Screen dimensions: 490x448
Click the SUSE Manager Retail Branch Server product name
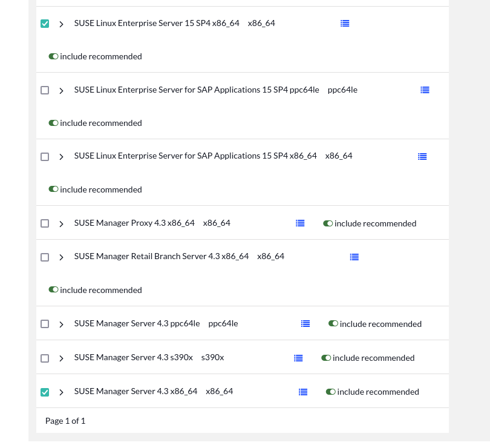point(162,256)
